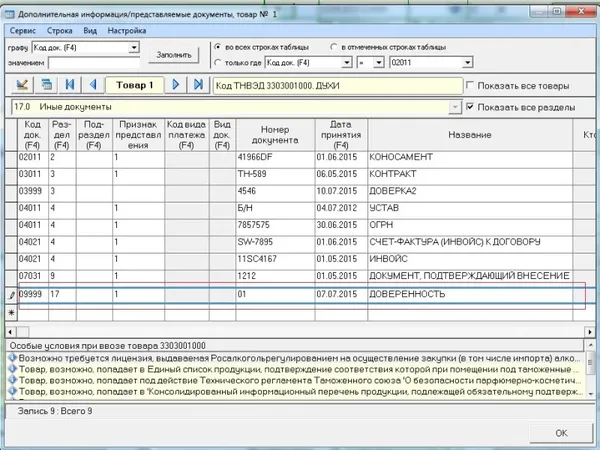This screenshot has width=600, height=450.
Task: Click the edit-row pencil toolbar icon
Action: (22, 85)
